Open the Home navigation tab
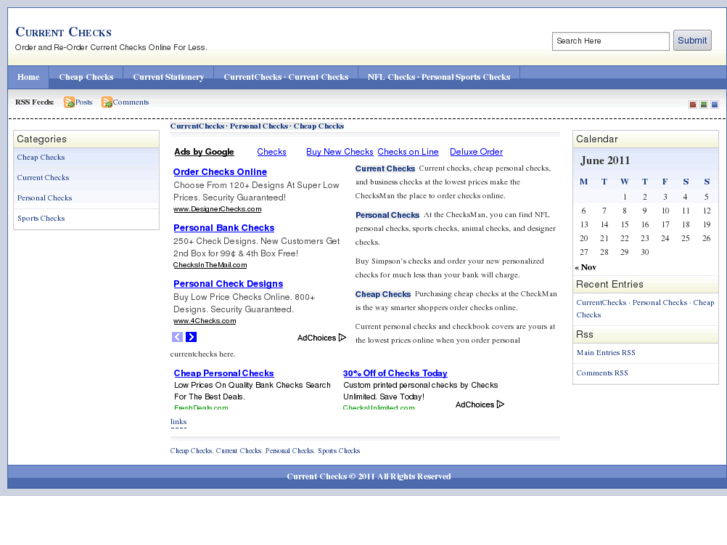Image resolution: width=727 pixels, height=545 pixels. (28, 77)
